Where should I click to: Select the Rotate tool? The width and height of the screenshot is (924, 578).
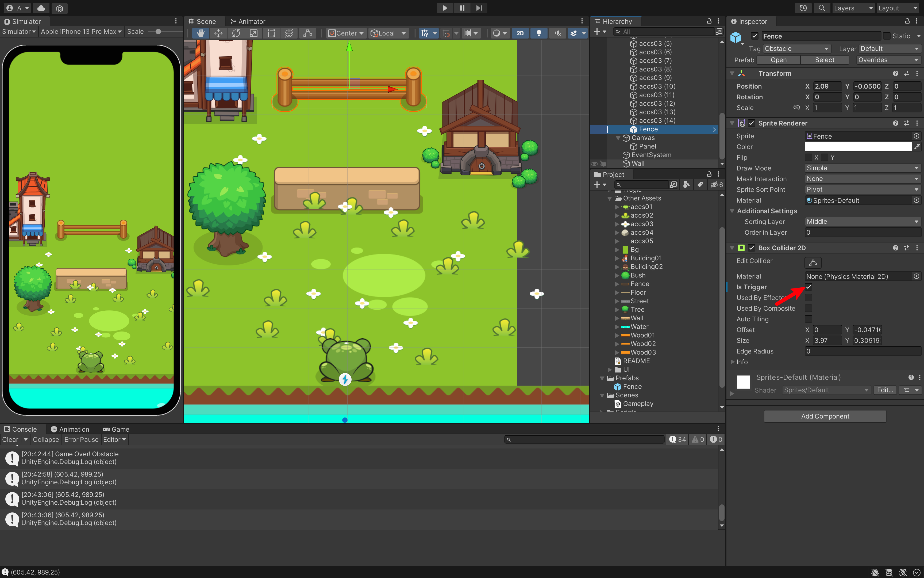236,33
